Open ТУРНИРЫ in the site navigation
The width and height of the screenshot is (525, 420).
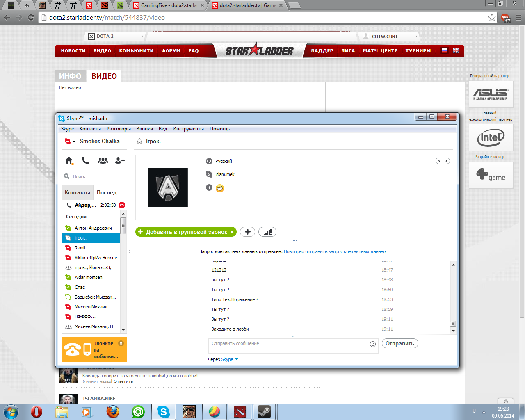coord(418,51)
